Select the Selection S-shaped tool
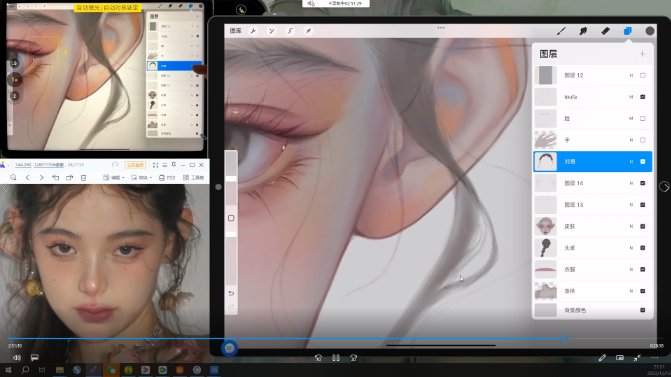The height and width of the screenshot is (377, 671). [x=290, y=31]
